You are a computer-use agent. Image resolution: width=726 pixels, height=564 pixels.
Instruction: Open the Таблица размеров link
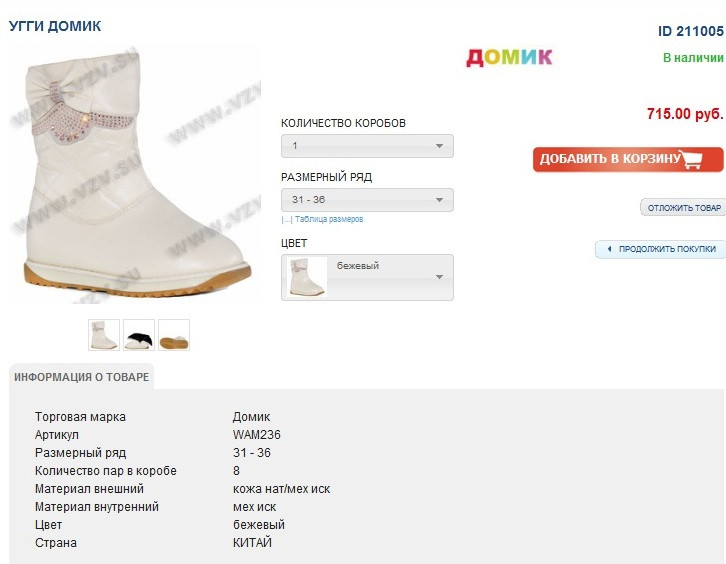[x=329, y=219]
